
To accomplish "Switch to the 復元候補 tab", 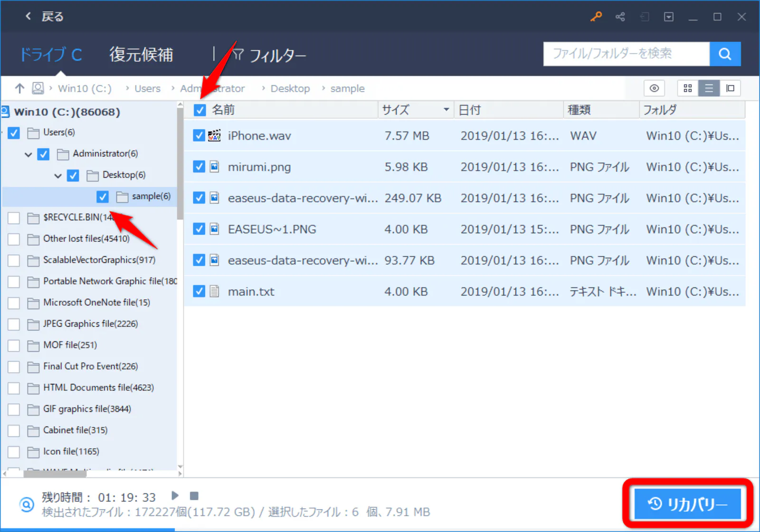I will pyautogui.click(x=141, y=55).
